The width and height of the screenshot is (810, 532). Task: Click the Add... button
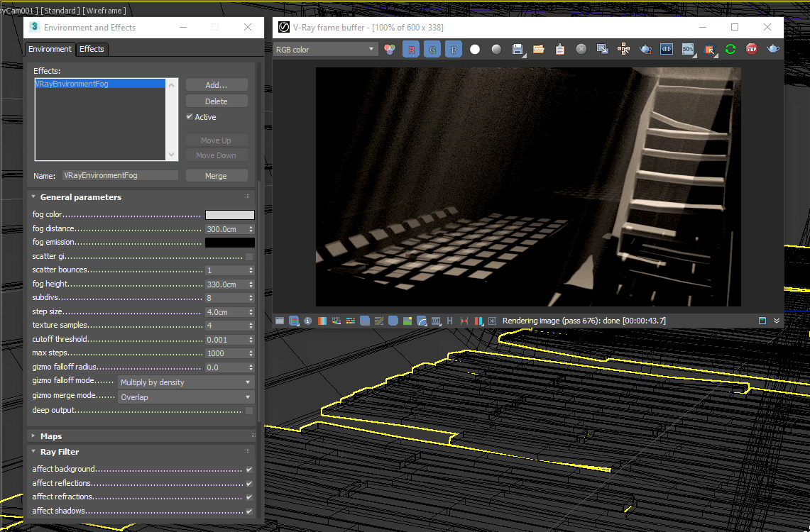(217, 85)
